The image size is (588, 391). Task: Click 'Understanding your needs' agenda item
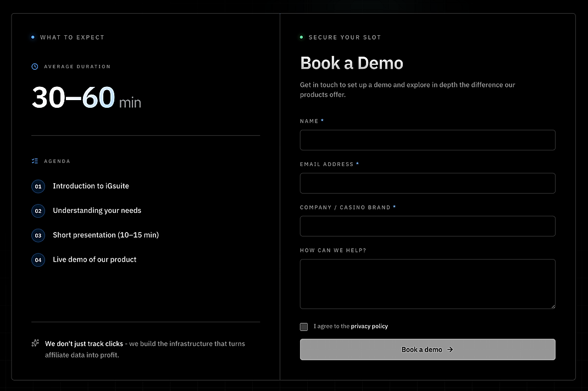click(x=97, y=211)
